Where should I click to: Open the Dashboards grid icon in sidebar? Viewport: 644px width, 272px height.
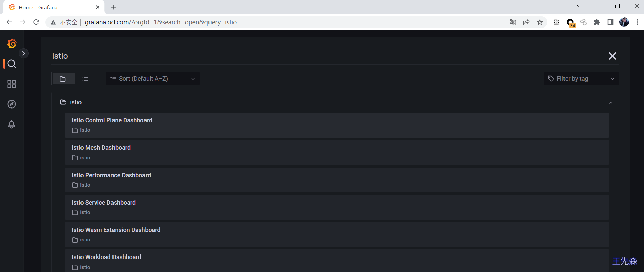[x=12, y=84]
